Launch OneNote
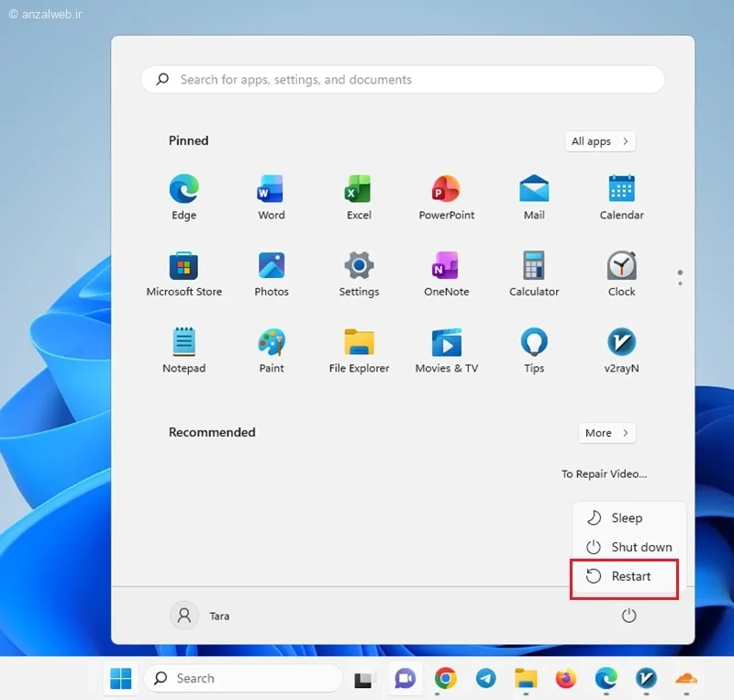734x700 pixels. [447, 273]
